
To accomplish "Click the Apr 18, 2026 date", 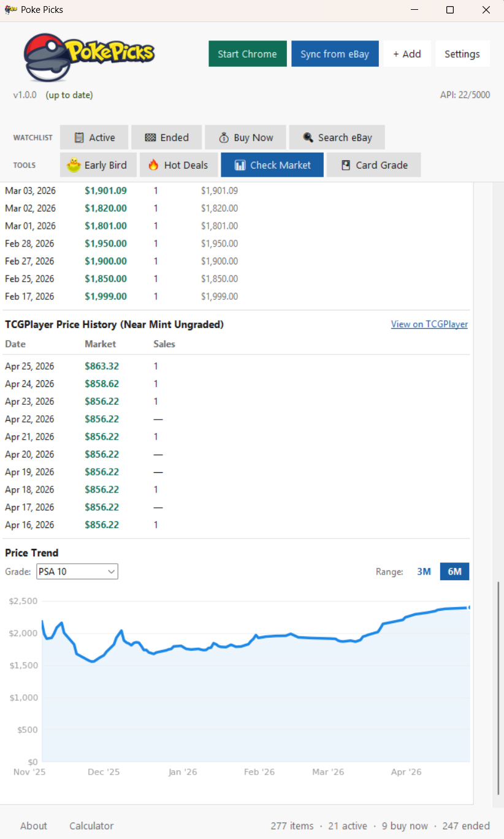I will (29, 489).
